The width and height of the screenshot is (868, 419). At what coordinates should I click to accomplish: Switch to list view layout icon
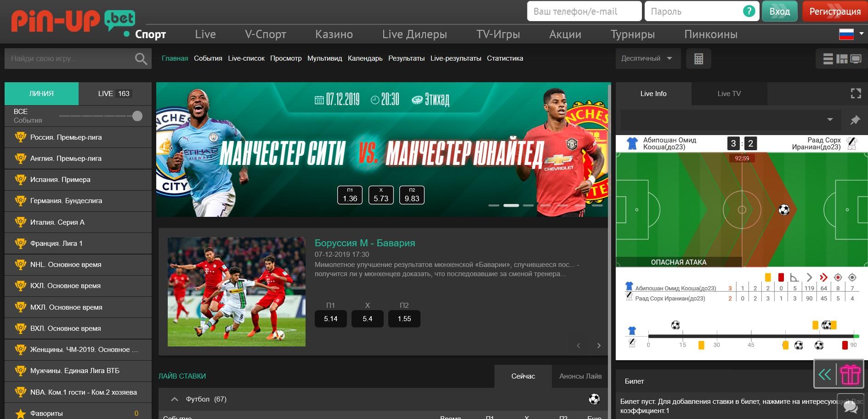(x=828, y=59)
